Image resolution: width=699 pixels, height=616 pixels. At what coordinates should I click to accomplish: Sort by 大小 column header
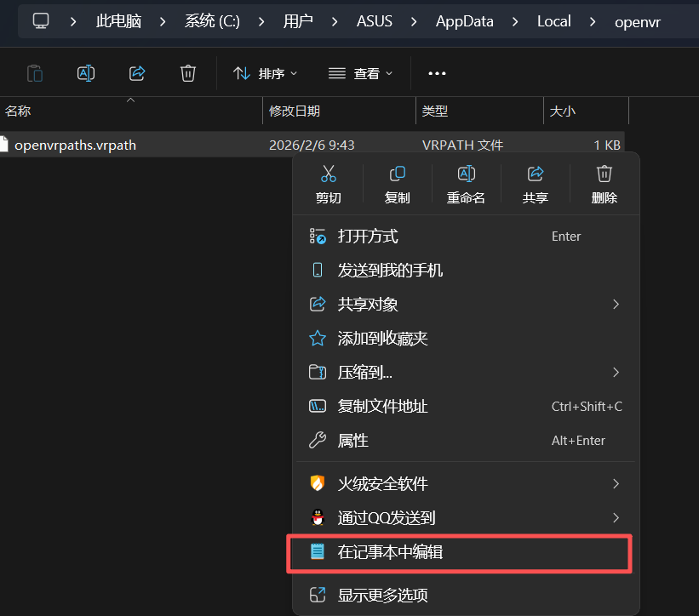(587, 111)
